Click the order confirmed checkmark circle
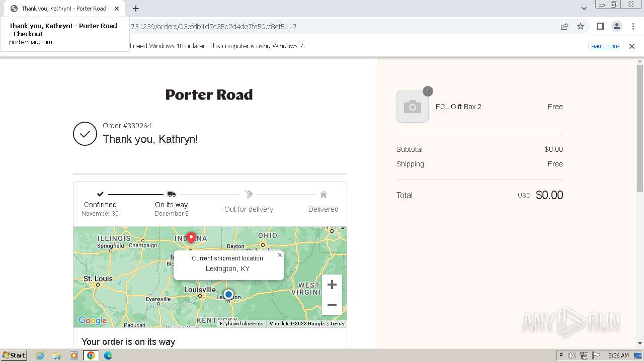Viewport: 644px width, 362px height. tap(85, 134)
